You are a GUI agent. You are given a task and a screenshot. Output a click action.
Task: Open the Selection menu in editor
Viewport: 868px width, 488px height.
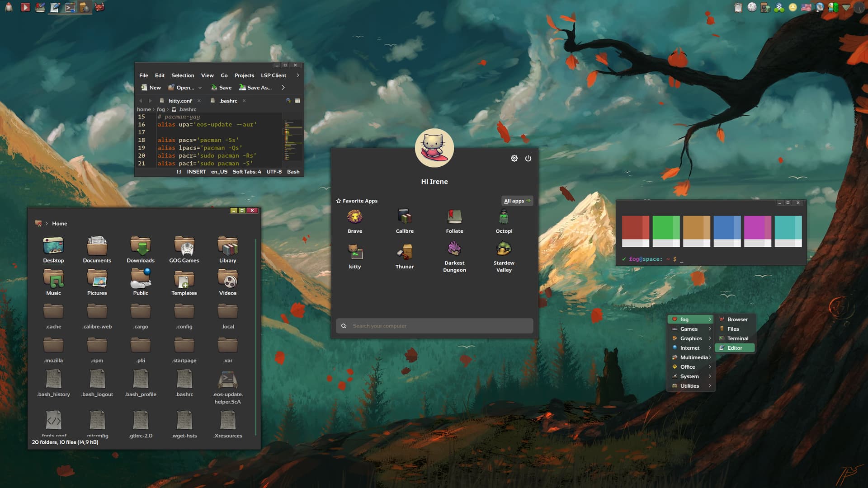point(183,75)
